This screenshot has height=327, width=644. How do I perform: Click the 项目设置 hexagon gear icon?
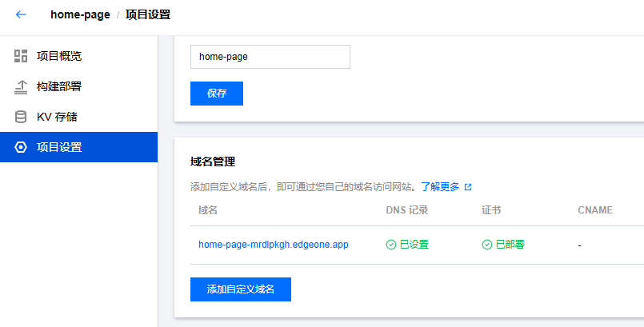click(x=21, y=147)
